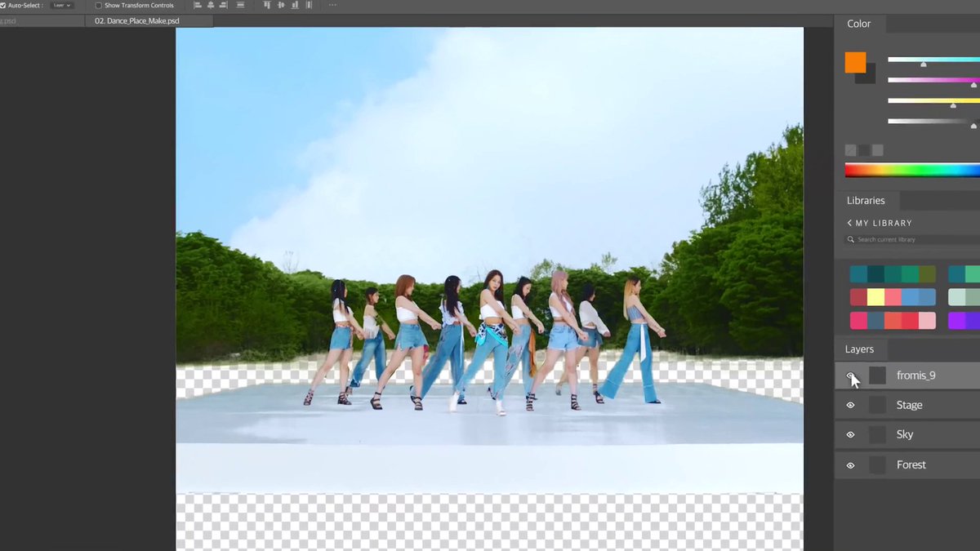Pick a color from the rainbow spectrum bar

[x=912, y=170]
